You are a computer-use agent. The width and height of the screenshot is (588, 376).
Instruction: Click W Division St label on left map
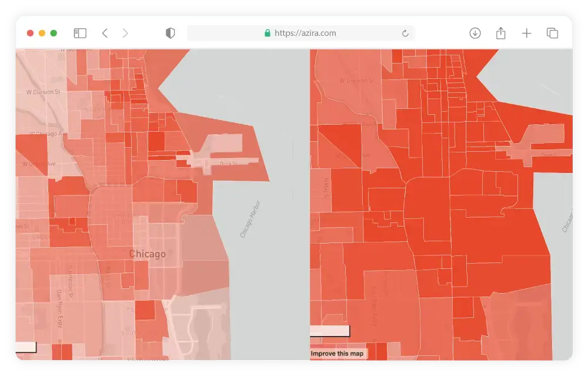point(44,92)
